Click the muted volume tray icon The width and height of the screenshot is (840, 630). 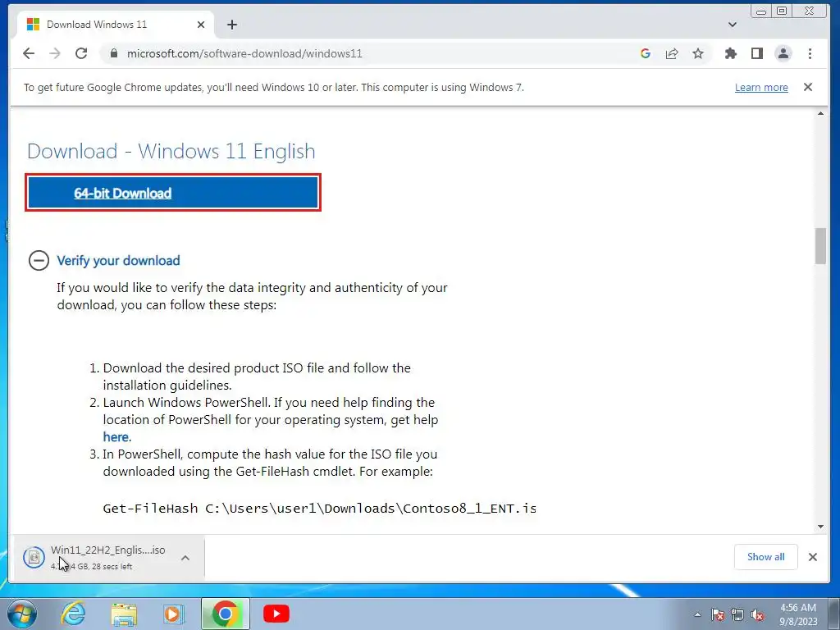point(757,614)
